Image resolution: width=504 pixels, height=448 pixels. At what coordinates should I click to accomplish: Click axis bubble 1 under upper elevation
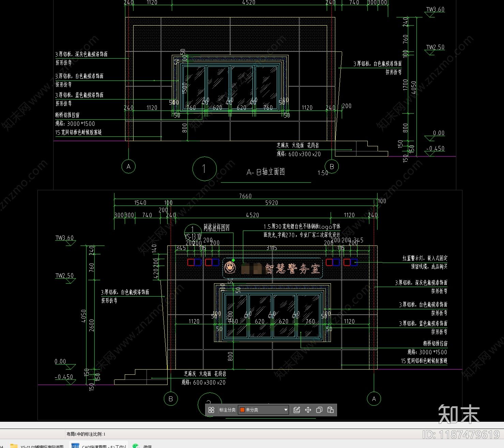[204, 168]
